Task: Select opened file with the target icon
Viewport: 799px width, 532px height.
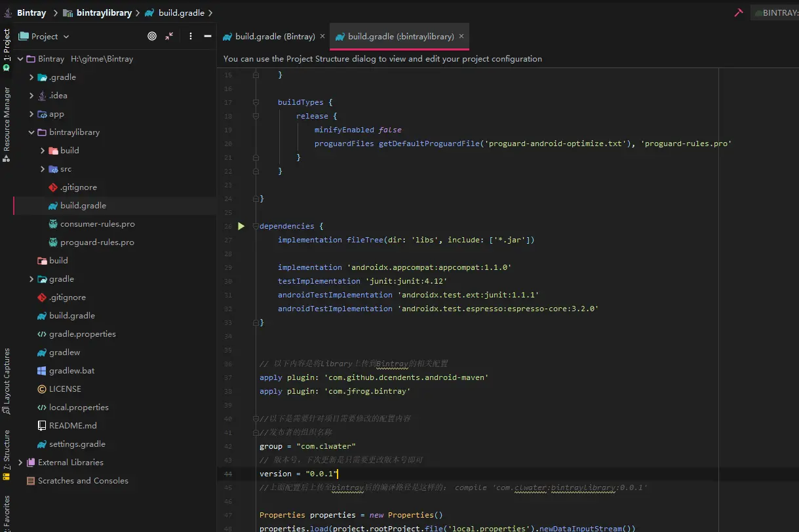Action: coord(152,36)
